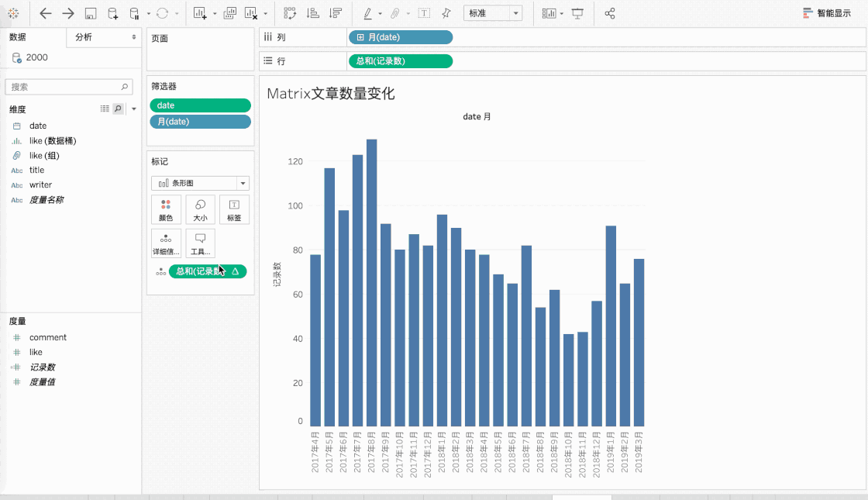
Task: Select the title dimension field
Action: point(36,170)
